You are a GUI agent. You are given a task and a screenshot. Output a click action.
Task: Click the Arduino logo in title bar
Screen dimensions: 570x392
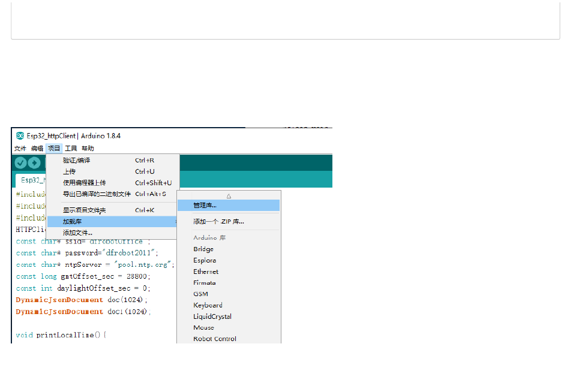pyautogui.click(x=20, y=136)
